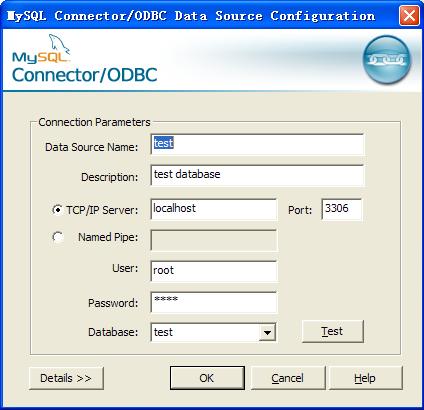Click the User field containing root
The image size is (424, 410).
coord(213,271)
